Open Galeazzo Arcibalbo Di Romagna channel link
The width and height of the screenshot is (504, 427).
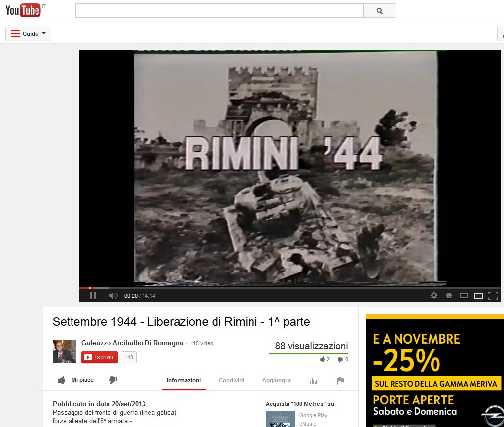pos(132,343)
